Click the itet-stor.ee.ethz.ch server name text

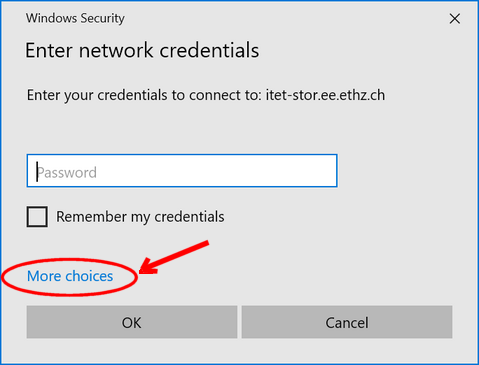pos(325,95)
